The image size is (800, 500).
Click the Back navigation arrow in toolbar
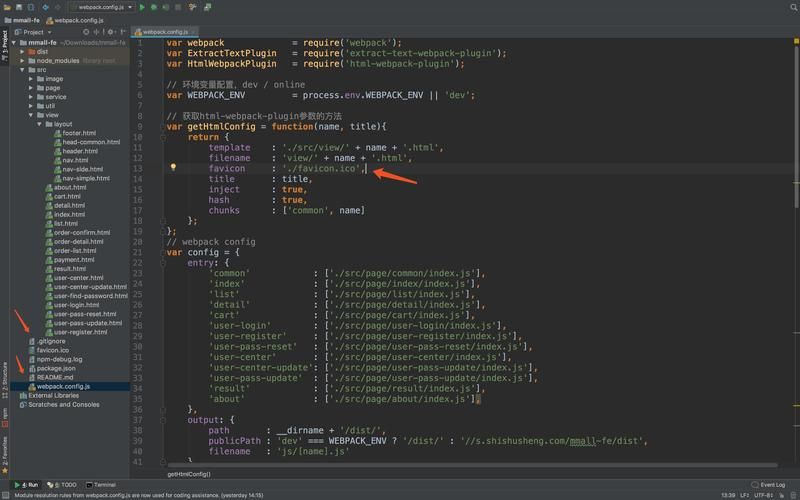pyautogui.click(x=46, y=7)
